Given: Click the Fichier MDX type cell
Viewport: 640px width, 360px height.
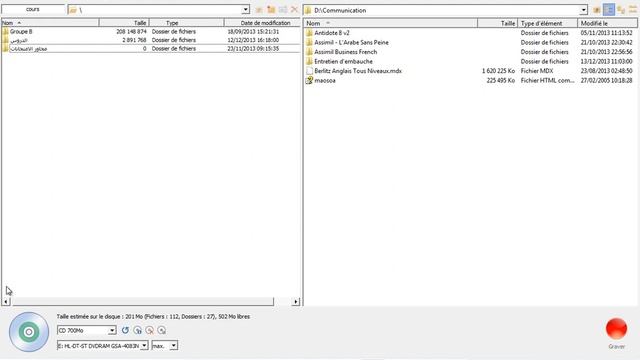Looking at the screenshot, I should click(537, 71).
